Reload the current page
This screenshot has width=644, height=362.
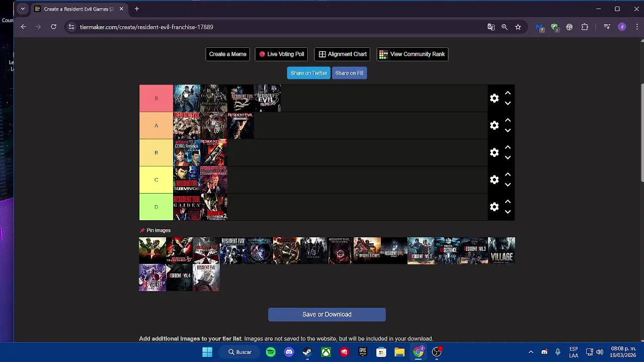click(x=53, y=27)
